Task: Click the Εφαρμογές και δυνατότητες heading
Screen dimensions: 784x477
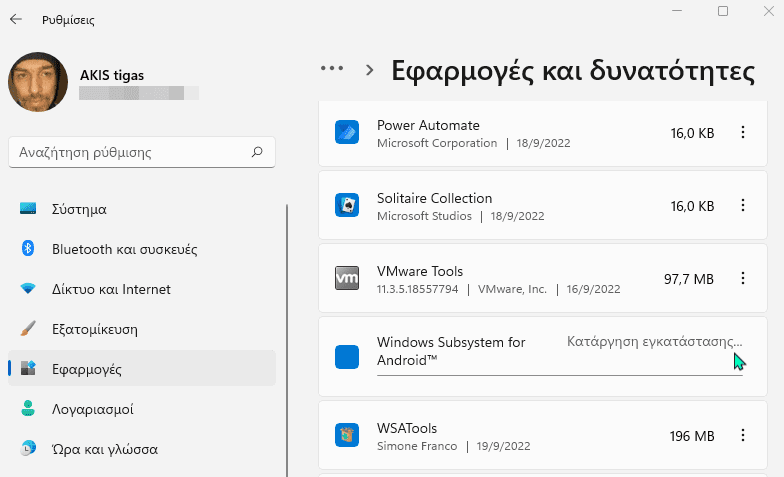Action: 573,71
